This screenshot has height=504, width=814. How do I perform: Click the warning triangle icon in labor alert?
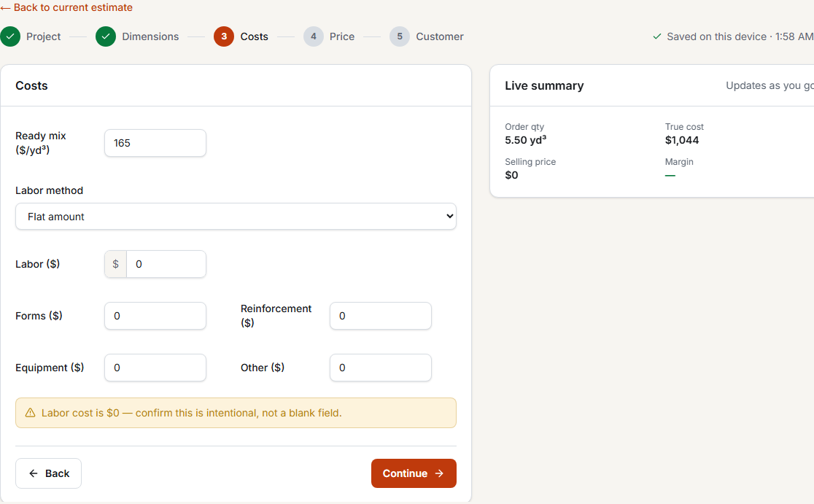point(31,413)
